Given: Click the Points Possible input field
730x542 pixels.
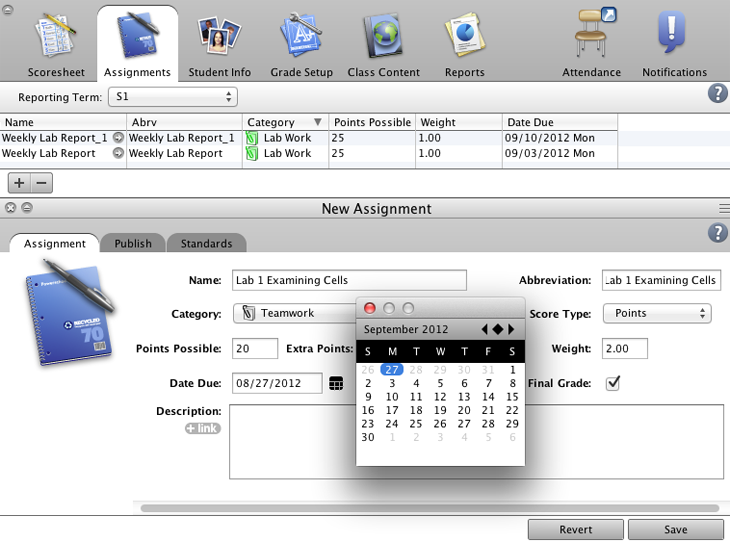Looking at the screenshot, I should pos(255,349).
